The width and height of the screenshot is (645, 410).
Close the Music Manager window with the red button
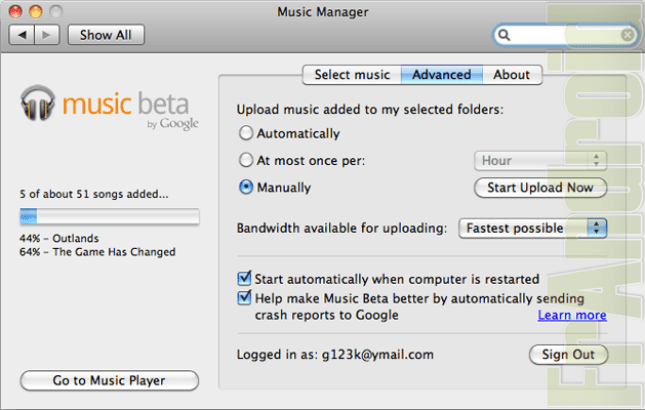16,11
